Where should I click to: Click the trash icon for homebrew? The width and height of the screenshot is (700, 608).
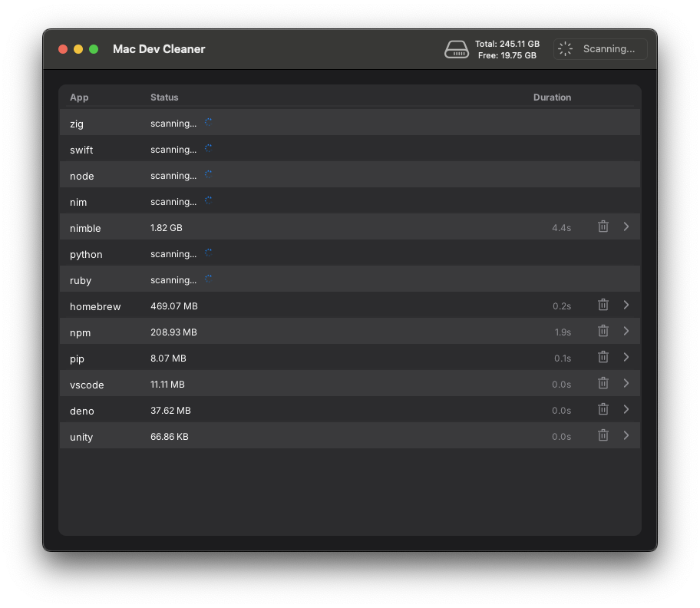tap(603, 305)
